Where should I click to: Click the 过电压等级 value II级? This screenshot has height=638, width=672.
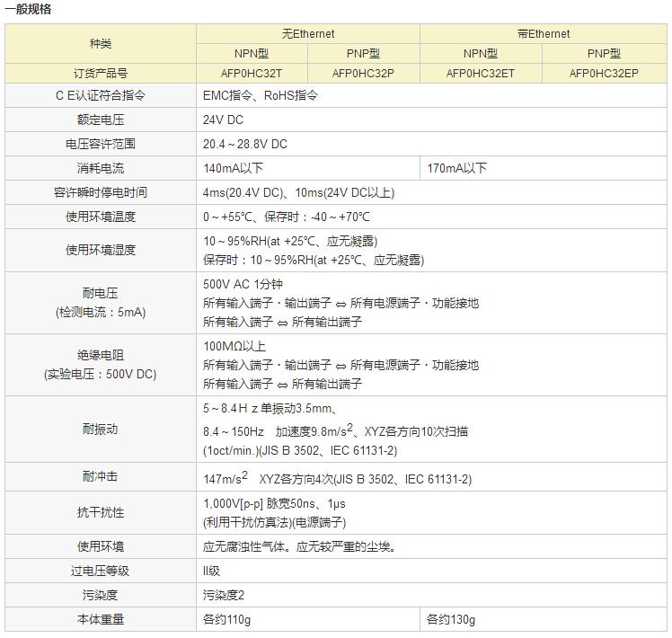211,571
